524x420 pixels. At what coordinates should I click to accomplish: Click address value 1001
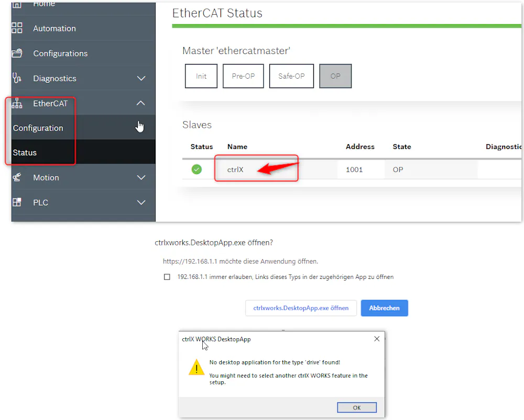pyautogui.click(x=354, y=169)
